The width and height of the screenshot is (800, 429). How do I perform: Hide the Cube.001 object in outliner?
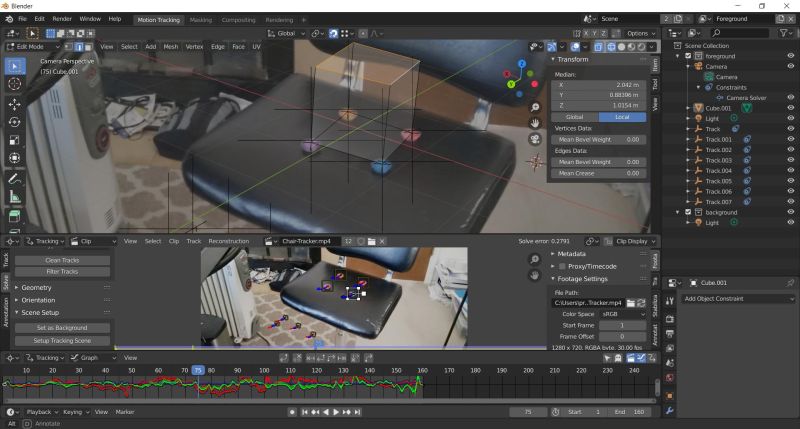coord(790,108)
